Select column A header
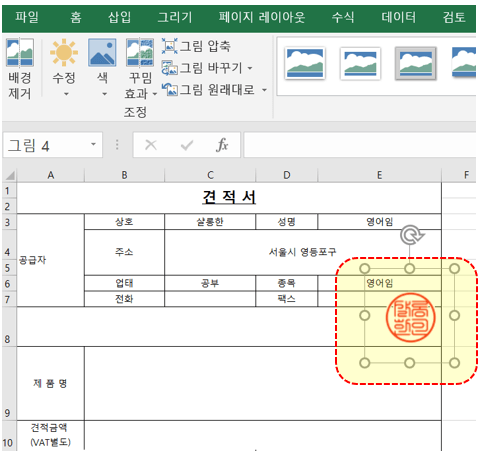 50,175
